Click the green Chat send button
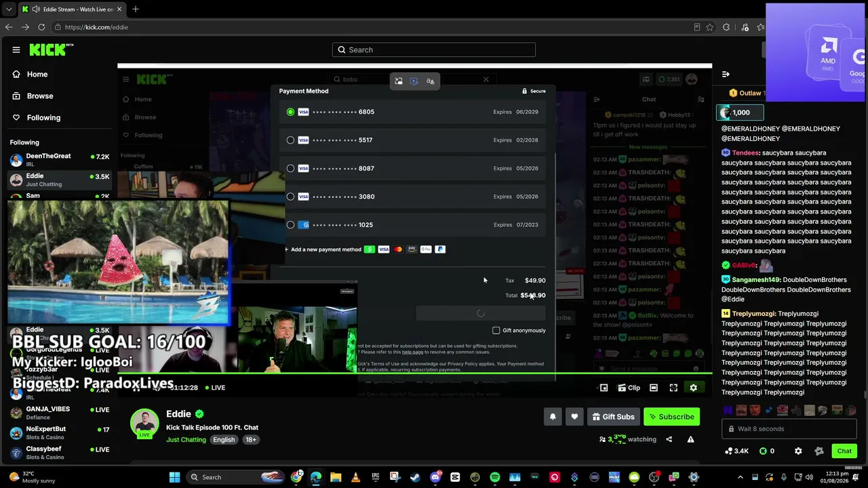 tap(844, 451)
